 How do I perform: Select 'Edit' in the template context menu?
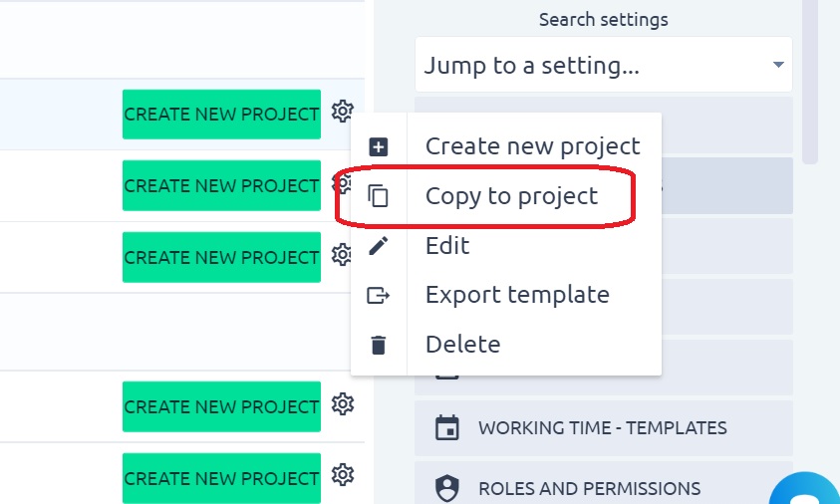click(447, 246)
